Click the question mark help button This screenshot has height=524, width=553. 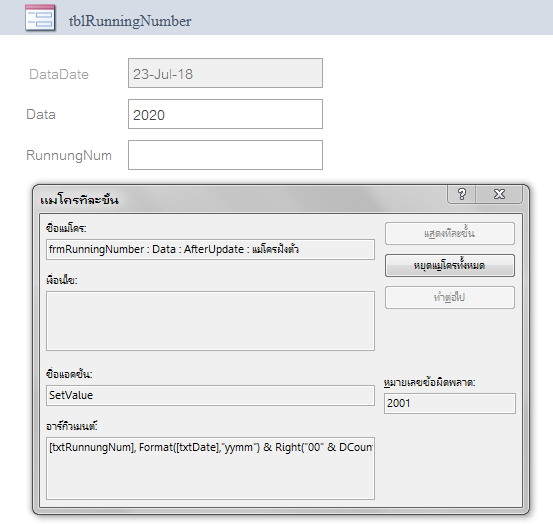click(x=462, y=194)
